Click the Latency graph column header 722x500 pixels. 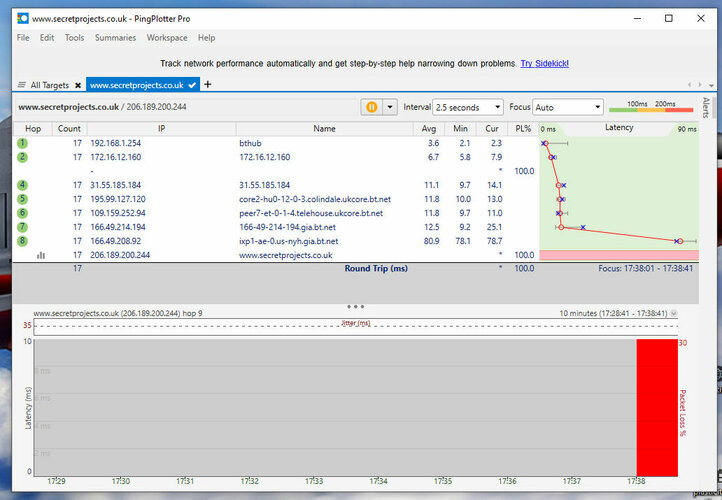tap(619, 128)
